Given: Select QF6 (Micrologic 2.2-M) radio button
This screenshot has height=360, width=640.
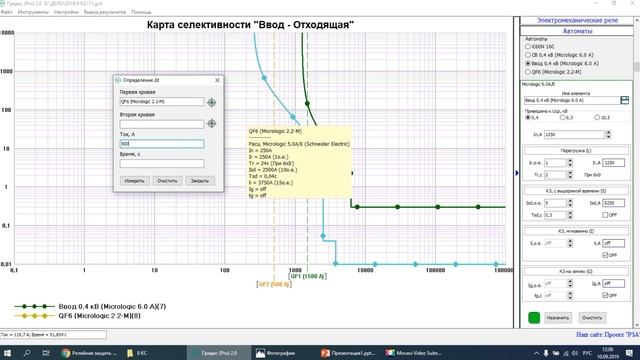Looking at the screenshot, I should coord(528,72).
